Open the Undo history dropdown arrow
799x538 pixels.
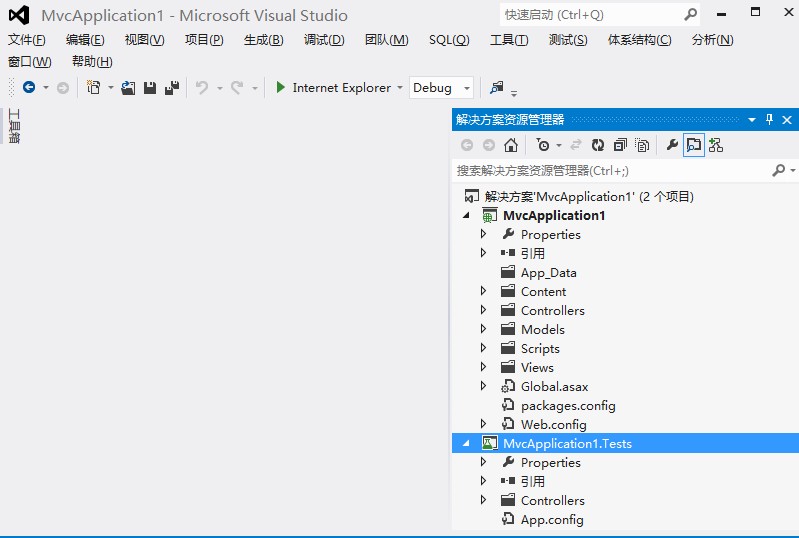[x=220, y=89]
